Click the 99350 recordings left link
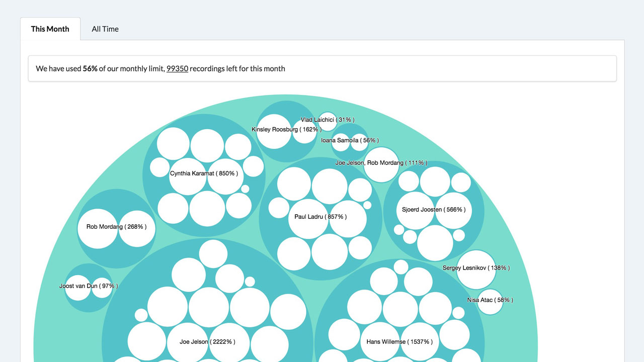644x362 pixels. (x=177, y=68)
